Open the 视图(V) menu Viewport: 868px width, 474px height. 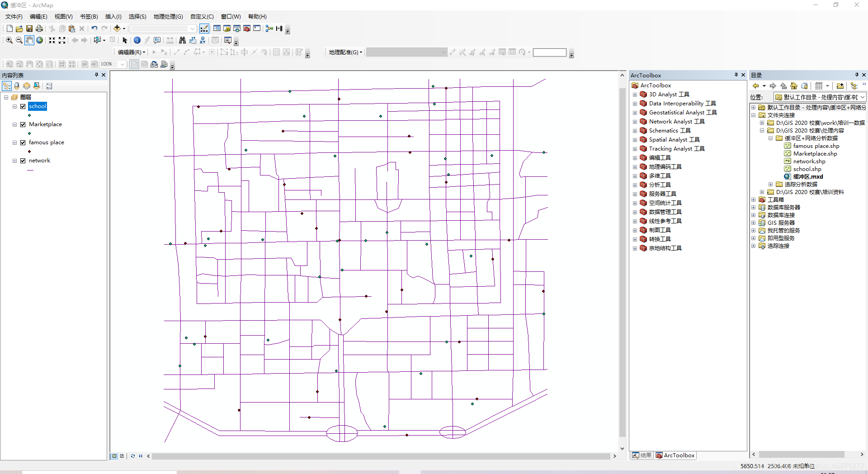point(63,17)
